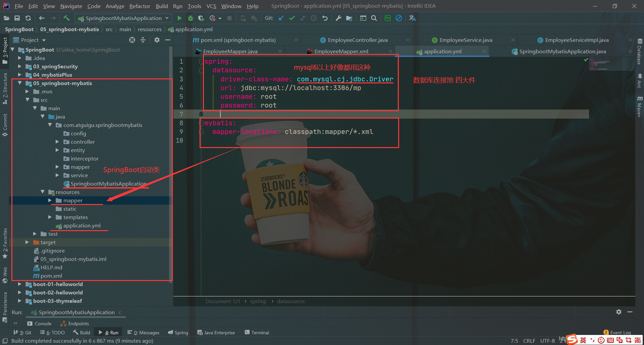Click CRLF line separator in status bar
The width and height of the screenshot is (644, 345).
click(529, 341)
